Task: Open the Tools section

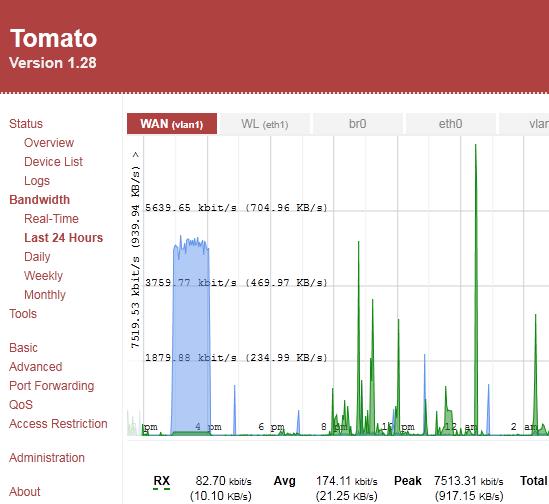Action: pyautogui.click(x=23, y=313)
